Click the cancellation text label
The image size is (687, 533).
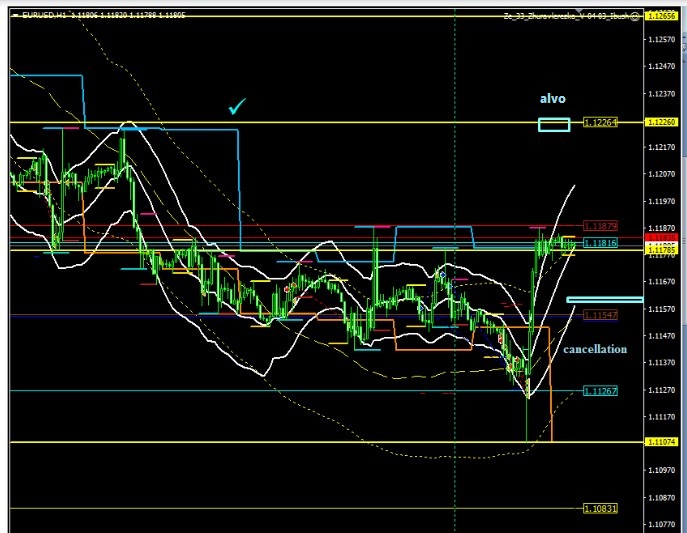[595, 349]
